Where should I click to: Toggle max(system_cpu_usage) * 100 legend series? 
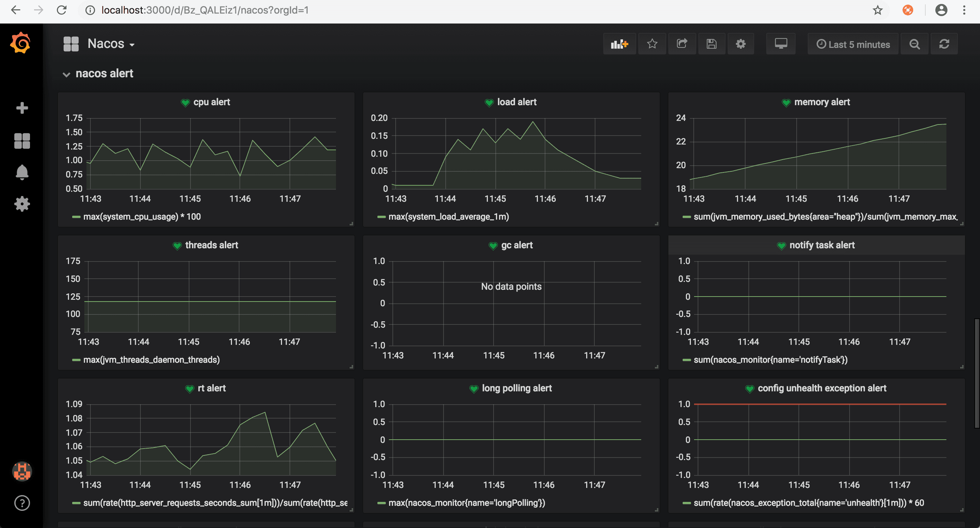142,217
